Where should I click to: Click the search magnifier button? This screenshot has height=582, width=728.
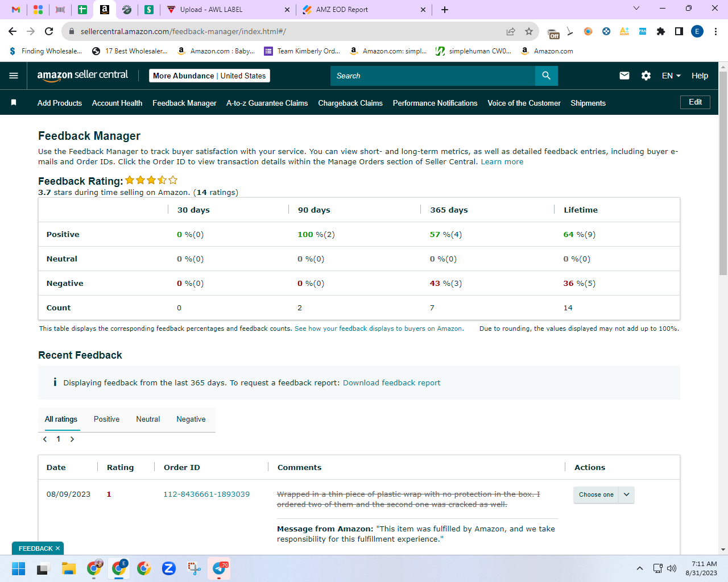[547, 76]
